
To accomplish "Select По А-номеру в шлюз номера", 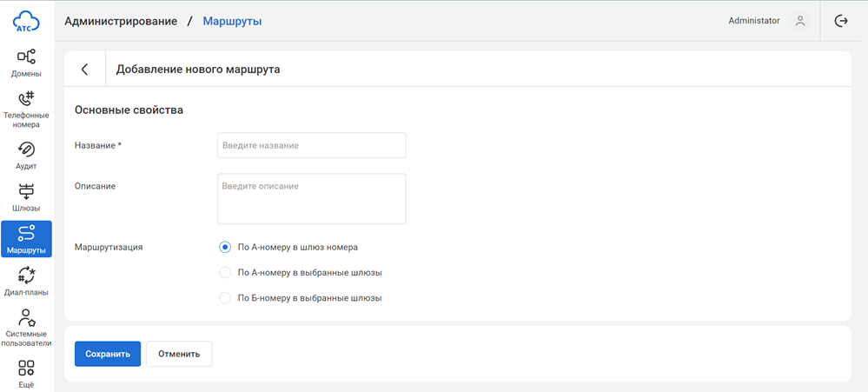I will (x=225, y=247).
